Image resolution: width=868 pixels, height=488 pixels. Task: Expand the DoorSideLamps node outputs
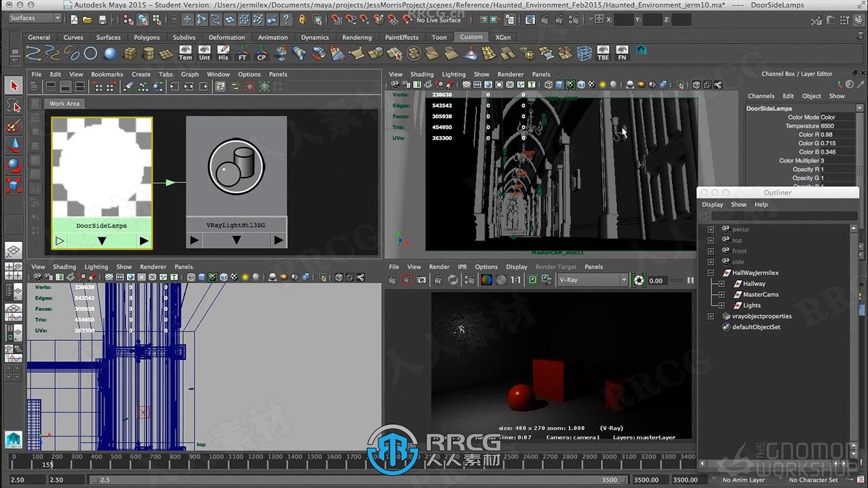[143, 241]
